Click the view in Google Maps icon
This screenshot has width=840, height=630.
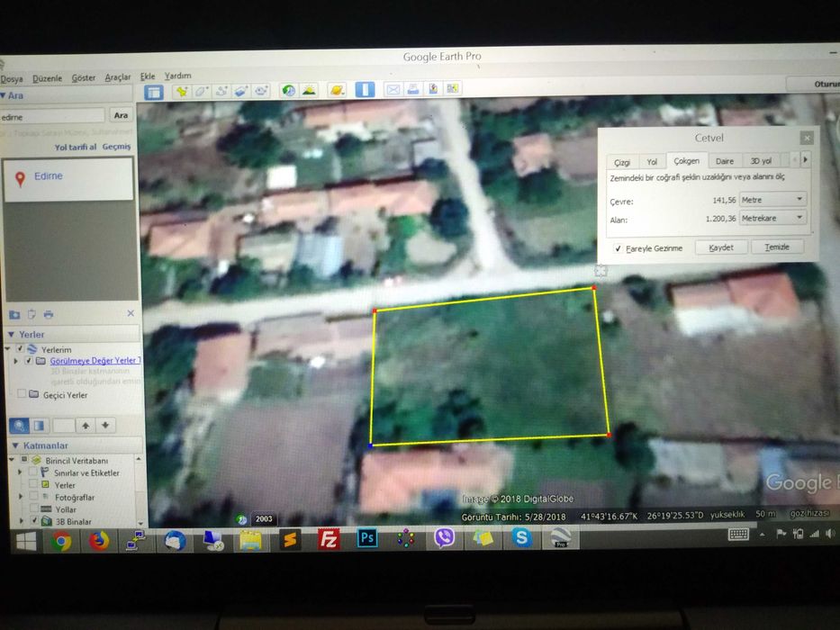click(453, 88)
